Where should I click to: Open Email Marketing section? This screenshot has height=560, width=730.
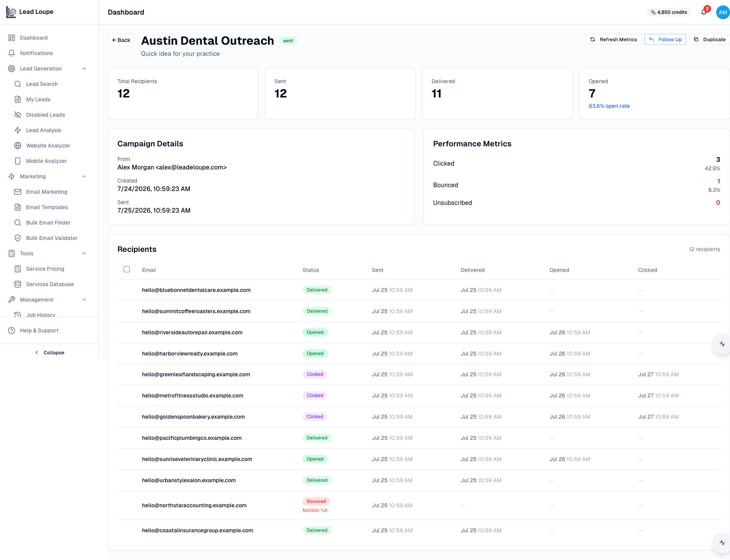(x=47, y=192)
